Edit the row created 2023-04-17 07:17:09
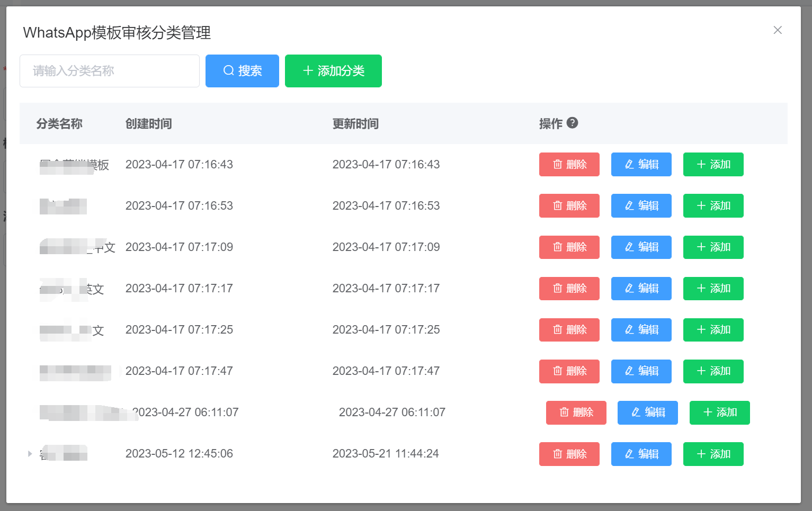812x511 pixels. click(641, 247)
